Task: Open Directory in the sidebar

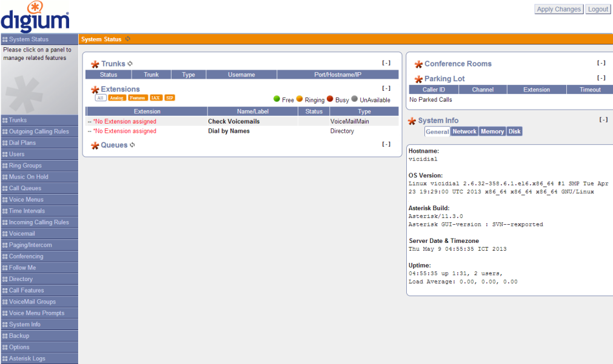Action: click(x=39, y=279)
